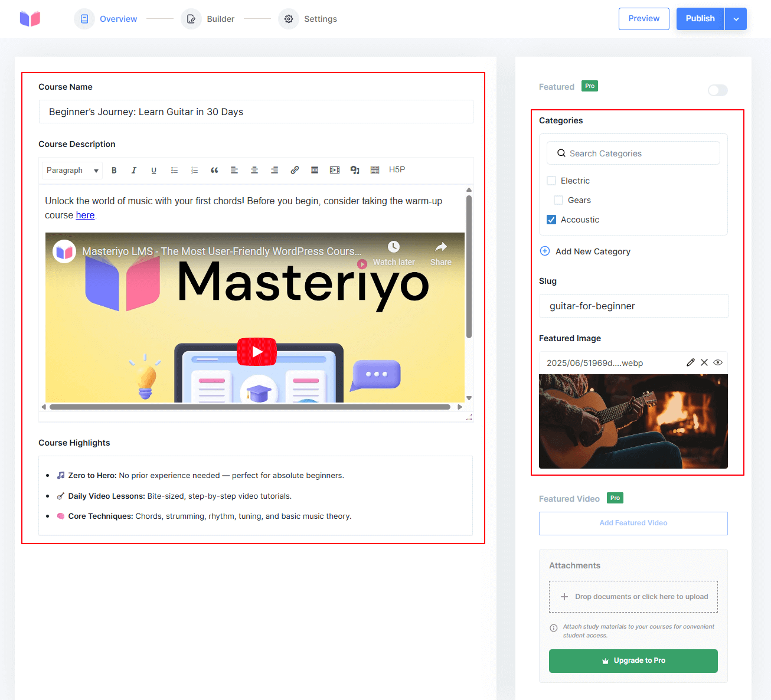771x700 pixels.
Task: Click the editor vertical scrollbar
Action: (469, 267)
